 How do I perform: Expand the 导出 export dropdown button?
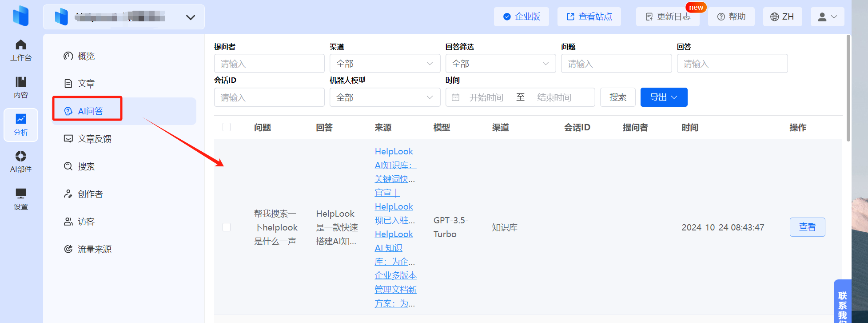pyautogui.click(x=664, y=97)
